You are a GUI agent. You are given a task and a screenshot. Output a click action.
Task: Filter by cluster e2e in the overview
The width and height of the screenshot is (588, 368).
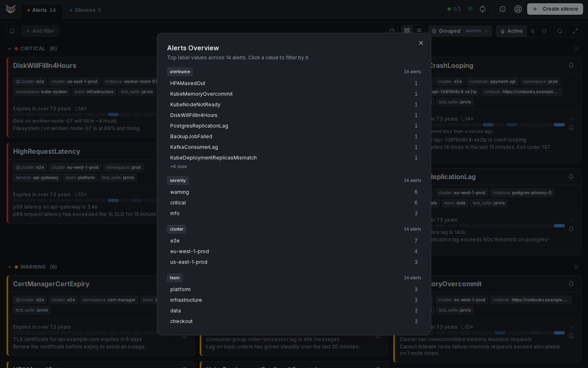click(x=294, y=241)
